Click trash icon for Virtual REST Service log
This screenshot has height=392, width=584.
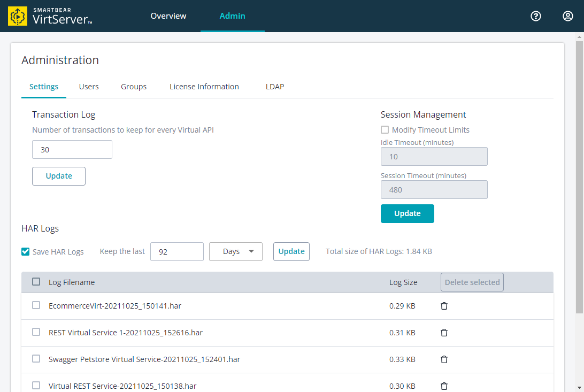coord(444,386)
